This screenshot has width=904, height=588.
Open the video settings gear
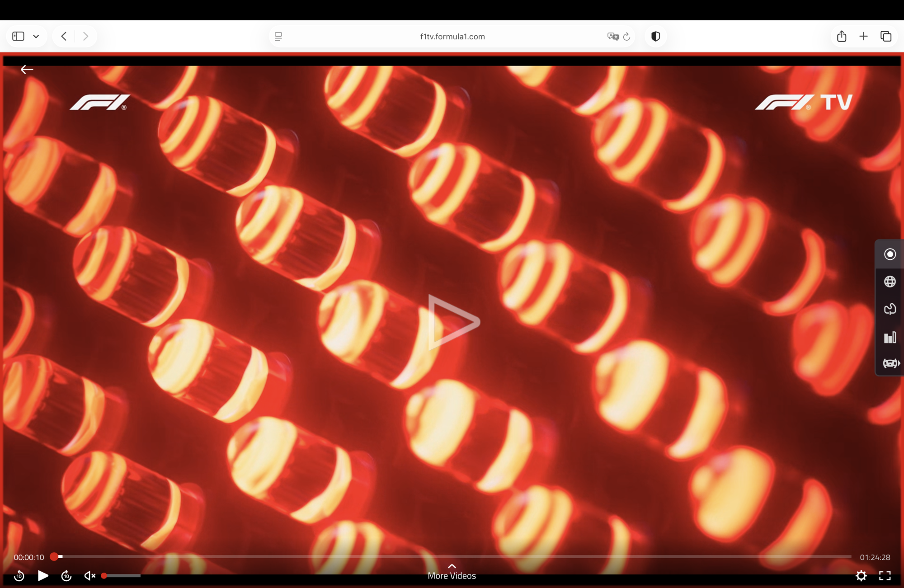coord(861,575)
